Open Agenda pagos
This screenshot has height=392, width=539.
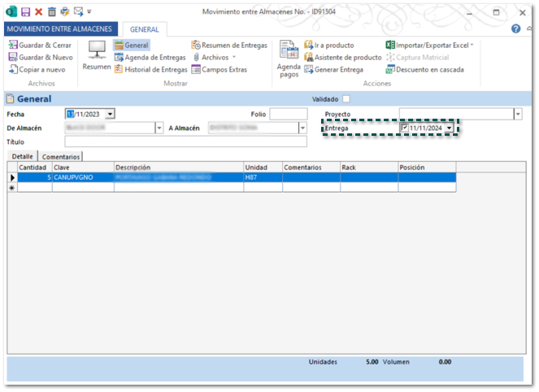pyautogui.click(x=289, y=59)
